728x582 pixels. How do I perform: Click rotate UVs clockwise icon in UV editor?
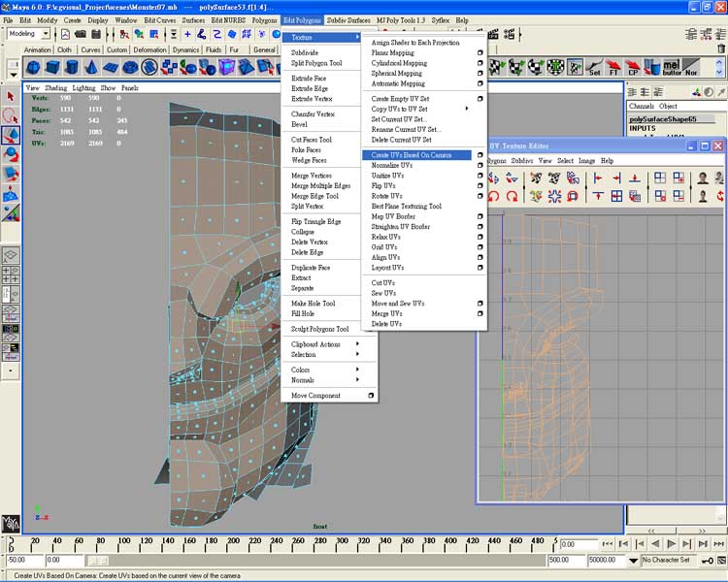click(513, 196)
